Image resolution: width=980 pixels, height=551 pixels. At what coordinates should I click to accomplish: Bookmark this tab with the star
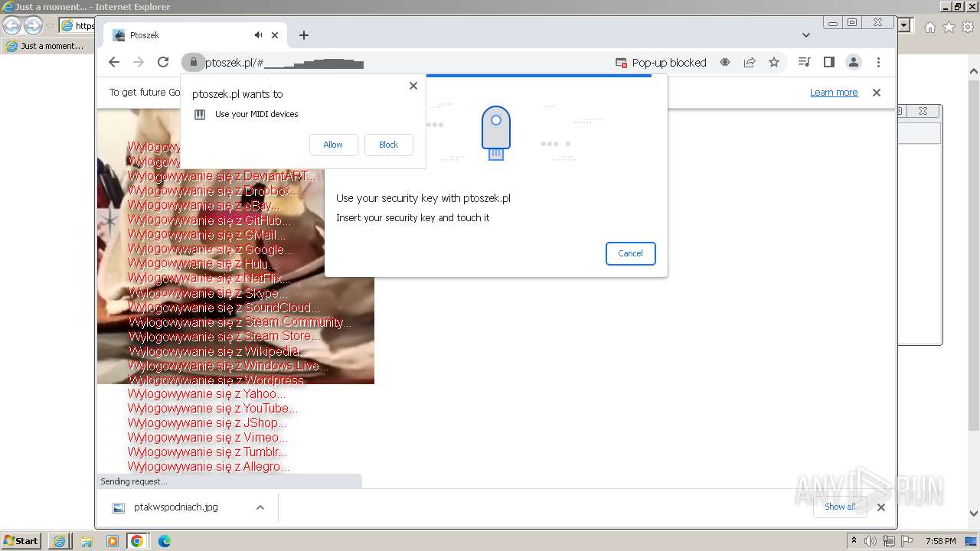click(774, 63)
